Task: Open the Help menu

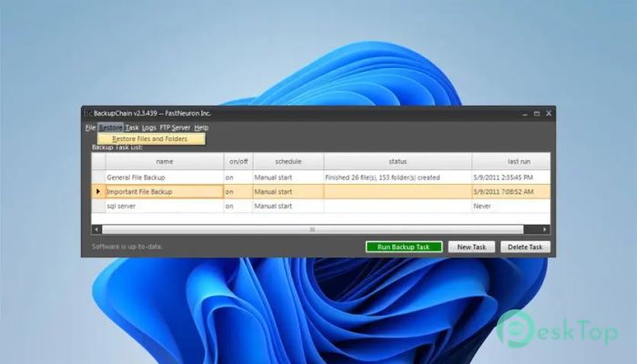Action: click(x=201, y=127)
